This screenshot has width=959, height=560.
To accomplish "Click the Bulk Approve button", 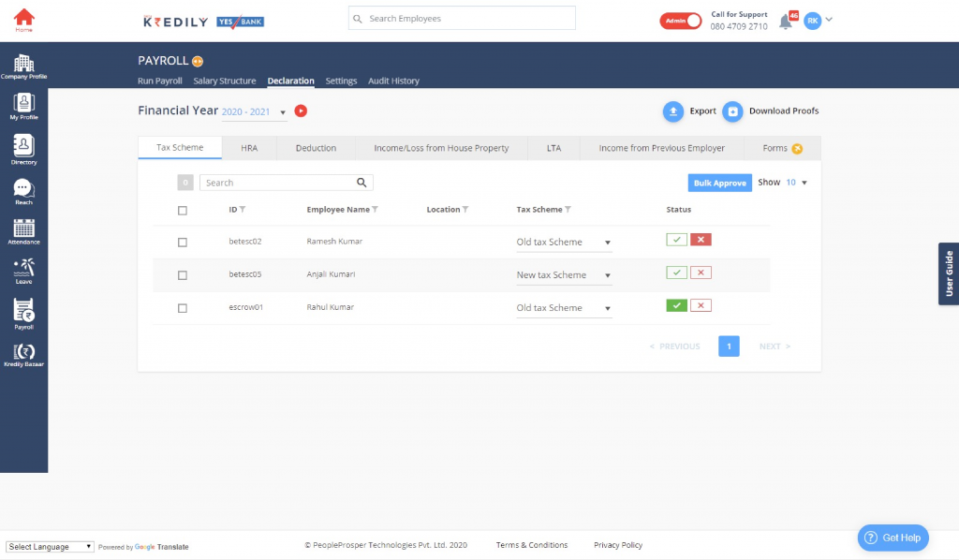I will 720,183.
